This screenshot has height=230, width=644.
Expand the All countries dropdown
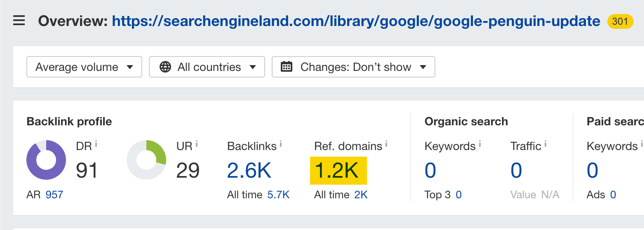point(207,67)
